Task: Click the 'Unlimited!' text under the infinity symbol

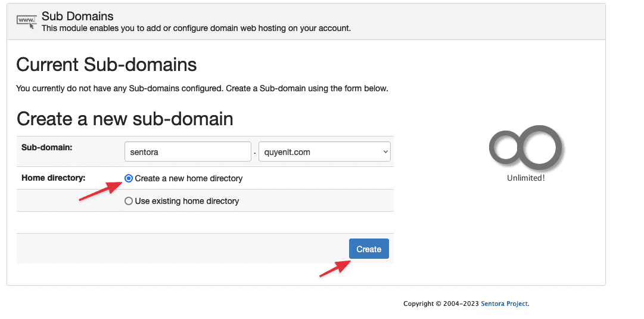Action: point(525,178)
